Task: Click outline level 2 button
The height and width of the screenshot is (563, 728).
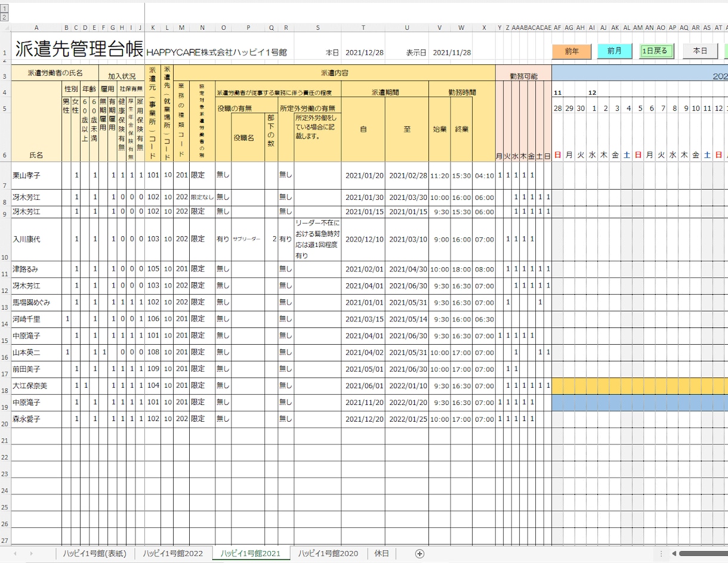Action: 5,17
